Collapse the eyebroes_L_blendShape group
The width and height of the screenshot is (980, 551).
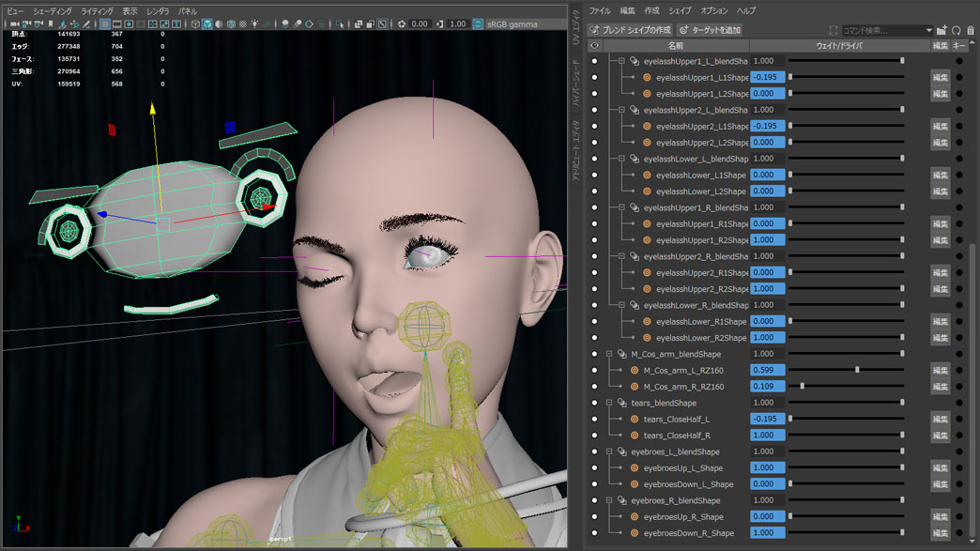[x=609, y=452]
